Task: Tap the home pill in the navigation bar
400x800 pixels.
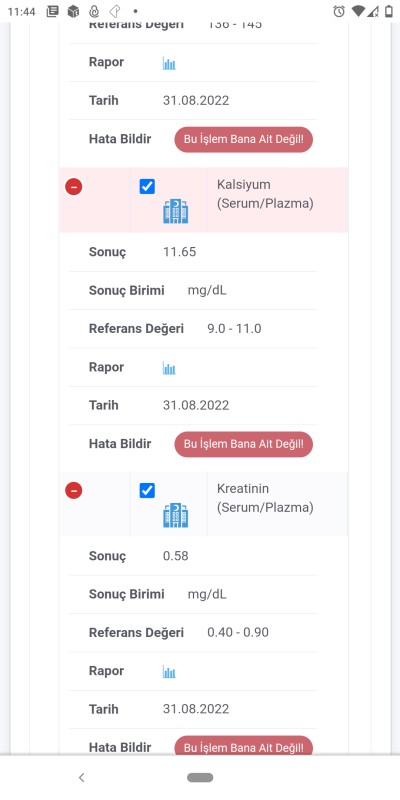Action: click(x=200, y=778)
